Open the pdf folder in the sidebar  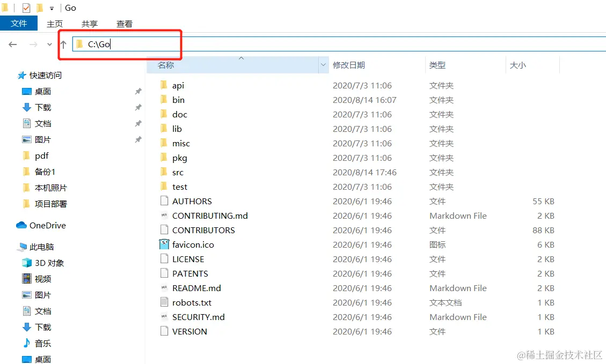(41, 155)
